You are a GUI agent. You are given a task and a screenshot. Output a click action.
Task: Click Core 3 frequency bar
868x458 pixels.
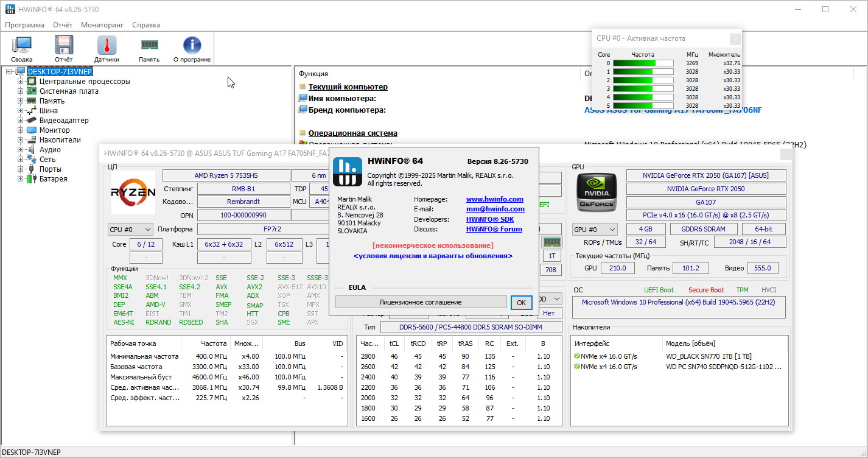point(643,88)
